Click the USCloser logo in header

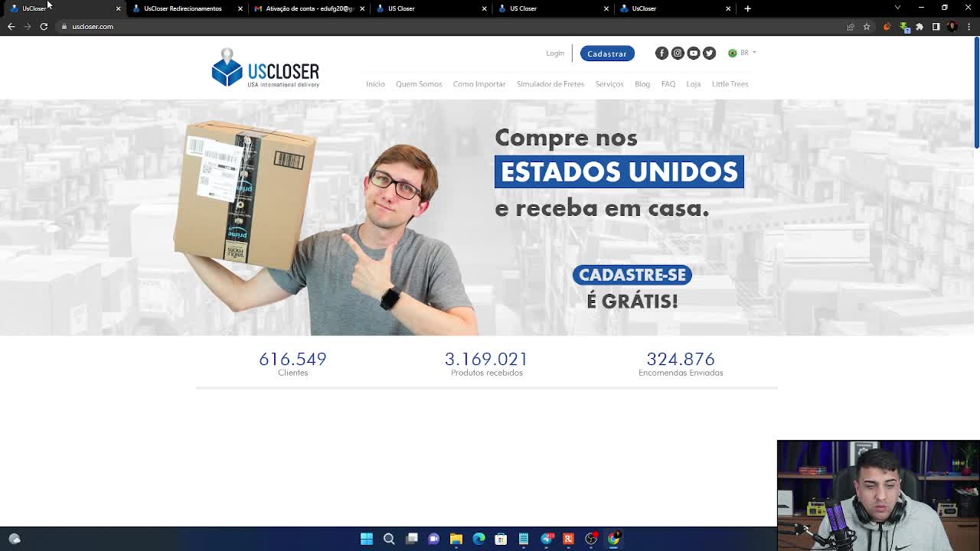[265, 68]
